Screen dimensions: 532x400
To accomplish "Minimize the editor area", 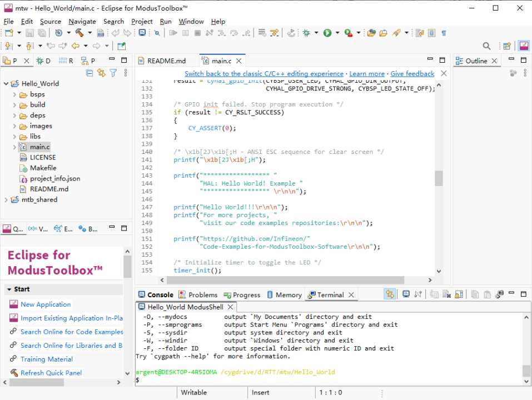I will [430, 59].
